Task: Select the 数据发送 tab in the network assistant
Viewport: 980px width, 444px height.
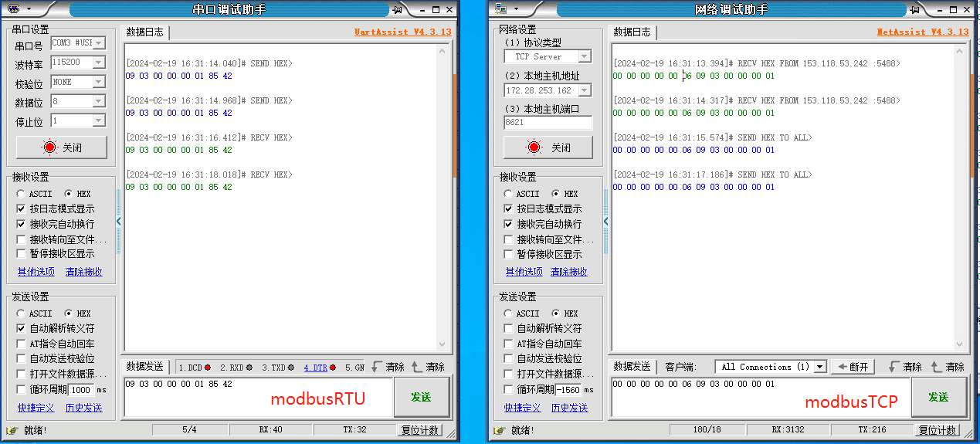Action: tap(632, 367)
